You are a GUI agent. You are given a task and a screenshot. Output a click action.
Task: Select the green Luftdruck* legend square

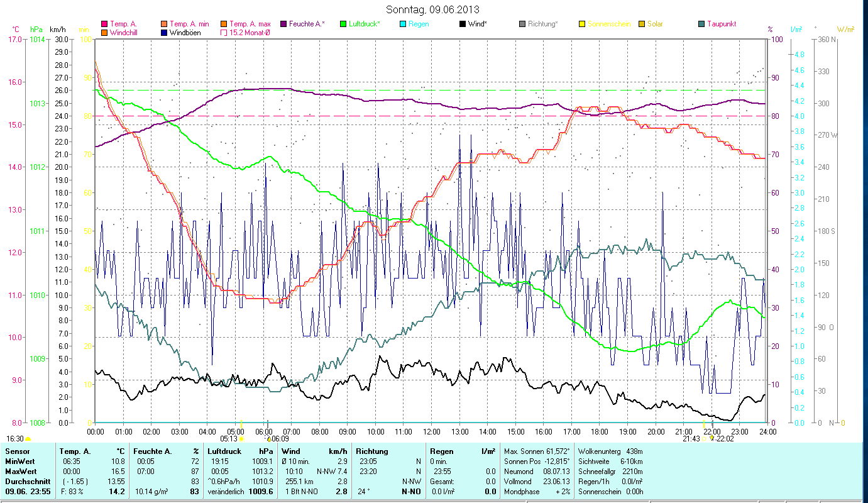coord(343,25)
